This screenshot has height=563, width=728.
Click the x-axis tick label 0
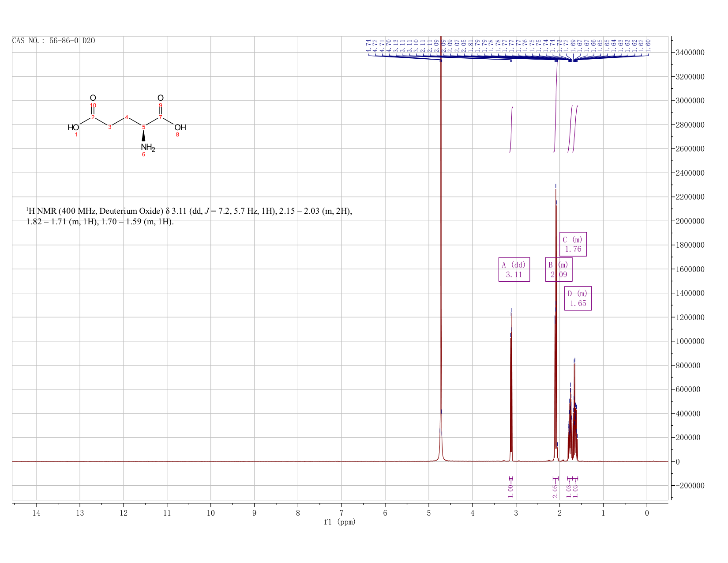click(x=647, y=513)
